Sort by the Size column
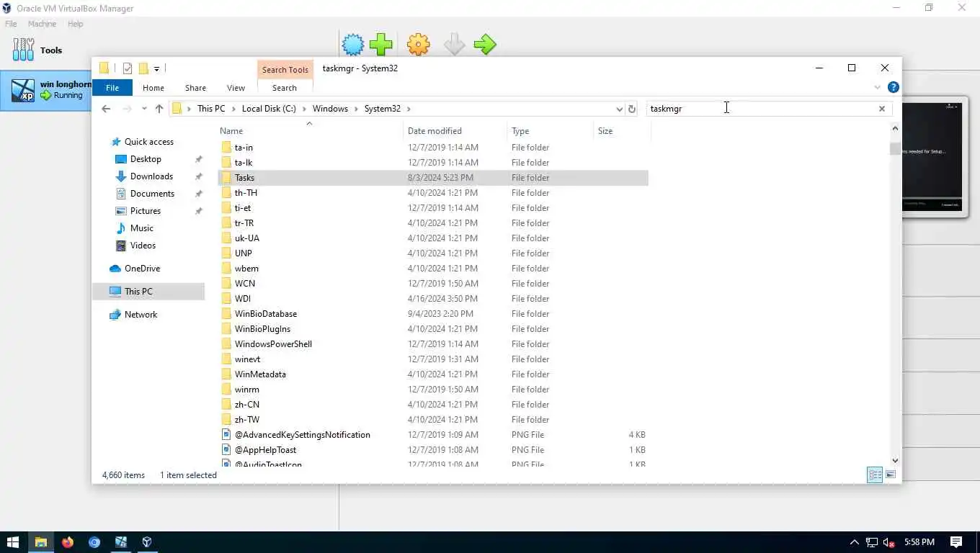 click(x=622, y=131)
